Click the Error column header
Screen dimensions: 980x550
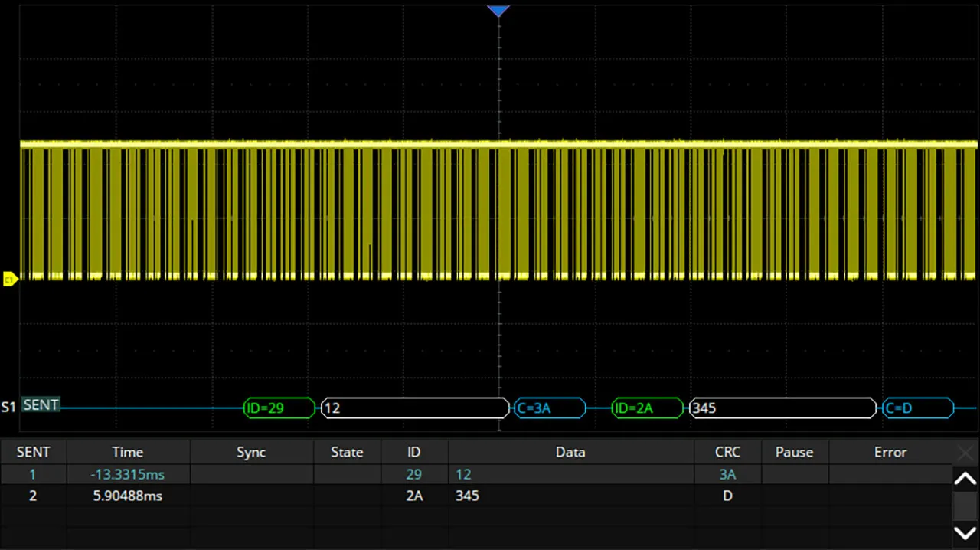coord(890,453)
